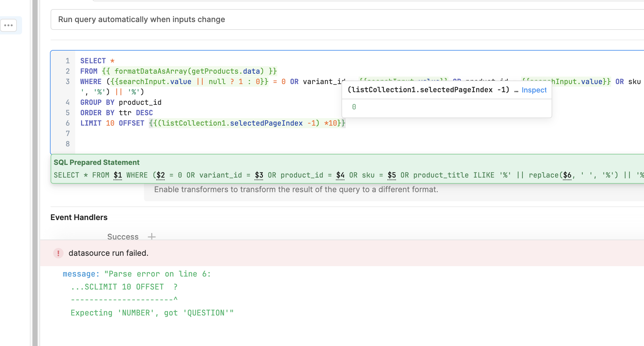644x346 pixels.
Task: Click the evaluated value 0 in the tooltip
Action: pos(354,107)
